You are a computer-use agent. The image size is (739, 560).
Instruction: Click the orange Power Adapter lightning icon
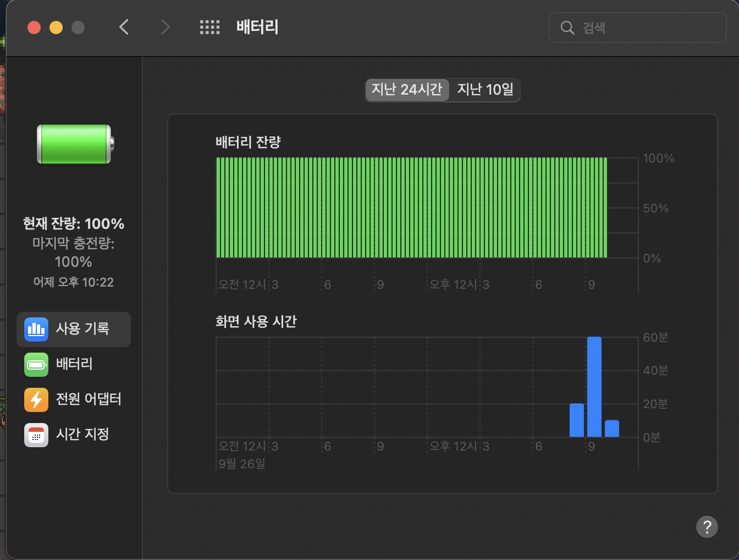point(36,399)
